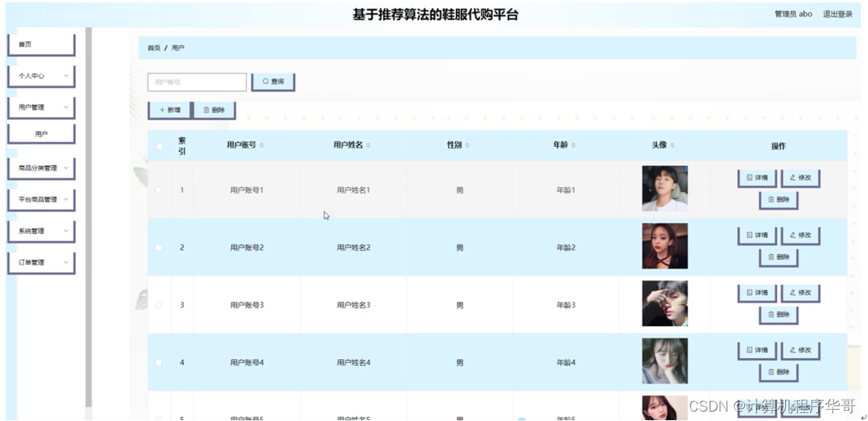Click the avatar thumbnail of 用户账号3
This screenshot has width=868, height=421.
(665, 303)
